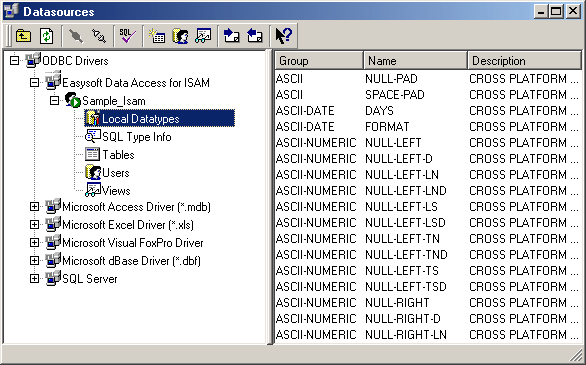Sort list by the Description column header
The width and height of the screenshot is (586, 365).
[x=525, y=61]
